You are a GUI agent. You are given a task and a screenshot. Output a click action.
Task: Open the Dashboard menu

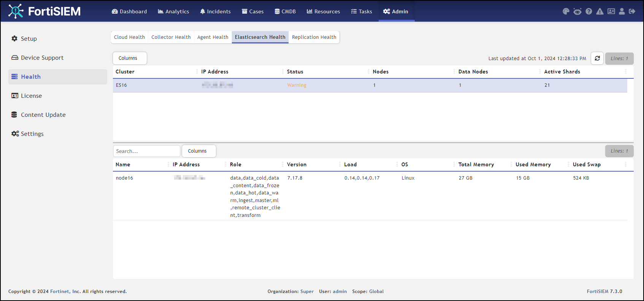click(129, 11)
